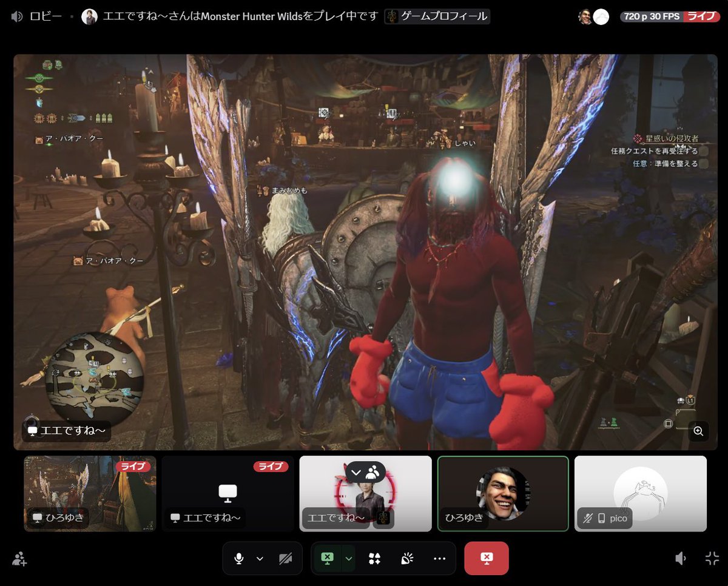This screenshot has width=728, height=586.
Task: Click the 任務クエストを再受注する checkbox in stream
Action: pyautogui.click(x=704, y=151)
